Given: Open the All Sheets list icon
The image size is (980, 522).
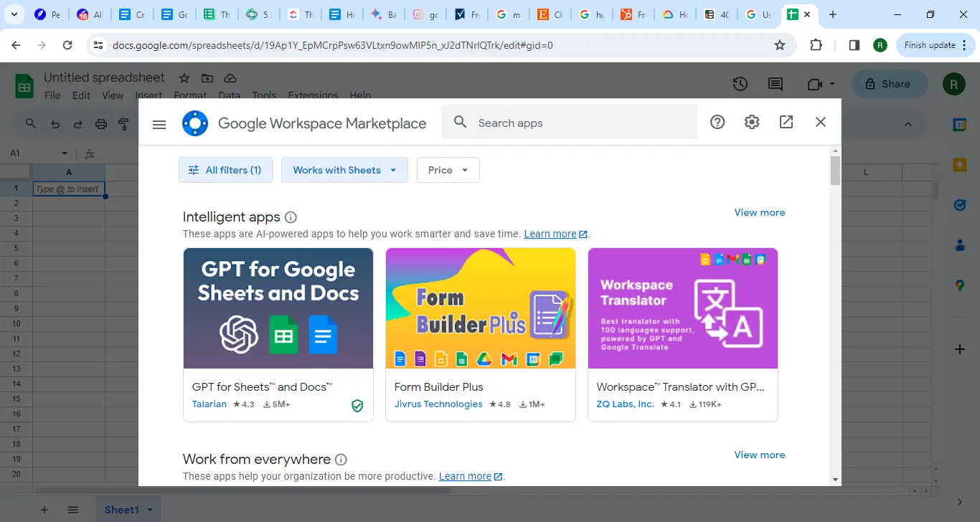Looking at the screenshot, I should pos(73,510).
